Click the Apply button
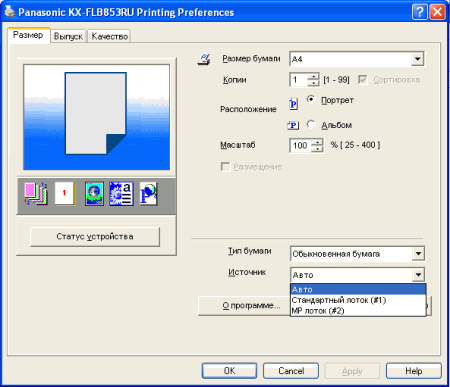The image size is (450, 387). (x=352, y=371)
